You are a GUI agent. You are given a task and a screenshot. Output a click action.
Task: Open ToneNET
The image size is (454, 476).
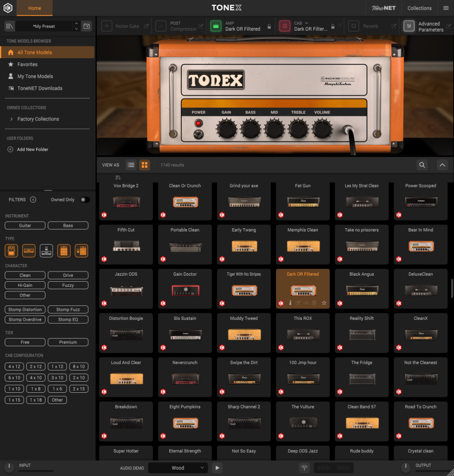point(383,8)
